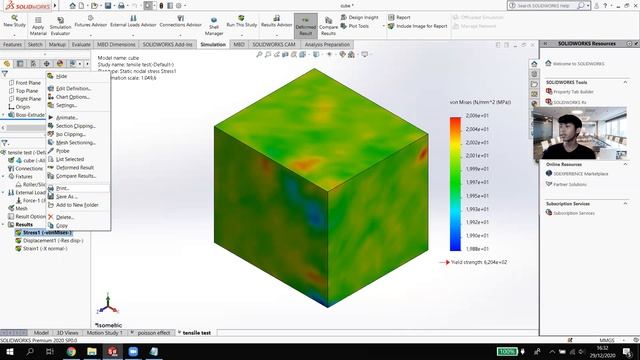
Task: Click Compare Results in ribbon
Action: (x=328, y=26)
